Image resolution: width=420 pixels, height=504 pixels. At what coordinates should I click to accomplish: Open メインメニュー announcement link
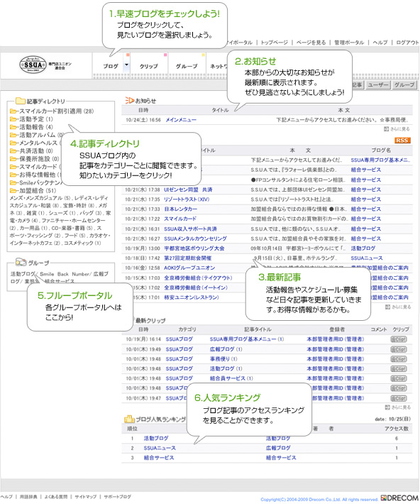coord(181,120)
